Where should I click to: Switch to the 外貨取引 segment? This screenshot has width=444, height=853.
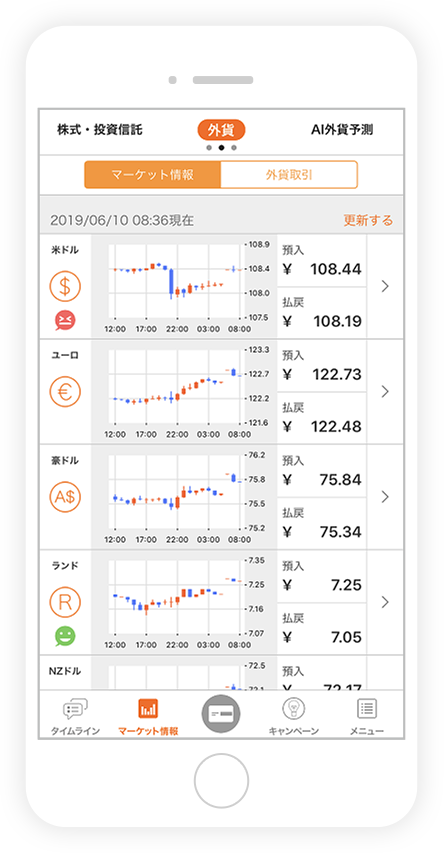(289, 175)
